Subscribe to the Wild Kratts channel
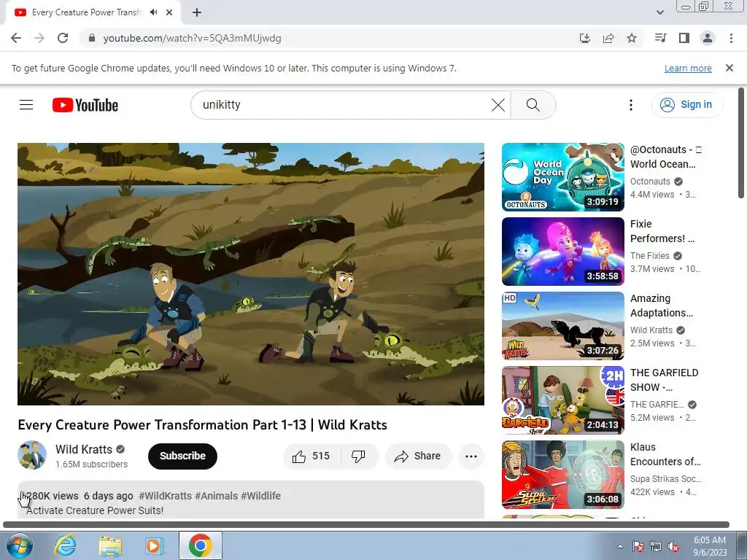Screen dimensions: 747x560 point(182,456)
